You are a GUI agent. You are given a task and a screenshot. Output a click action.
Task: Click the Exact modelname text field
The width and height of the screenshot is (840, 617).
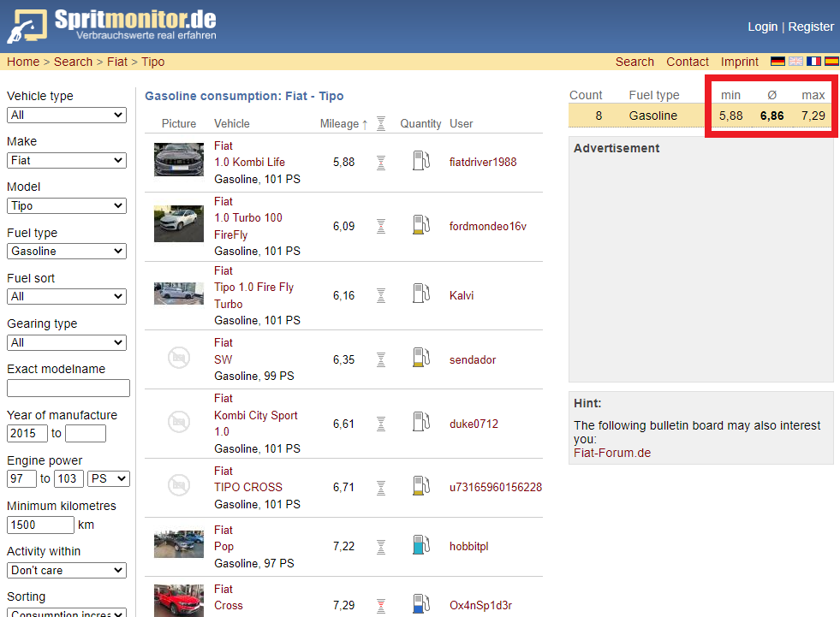69,389
